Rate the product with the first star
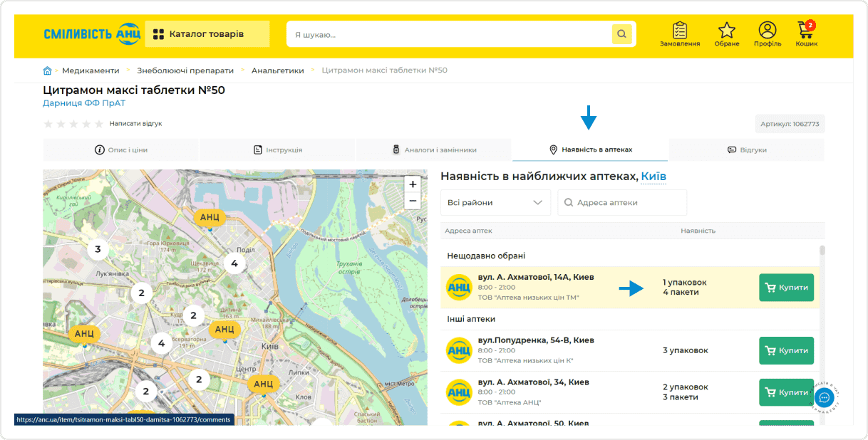This screenshot has height=440, width=868. pos(48,123)
